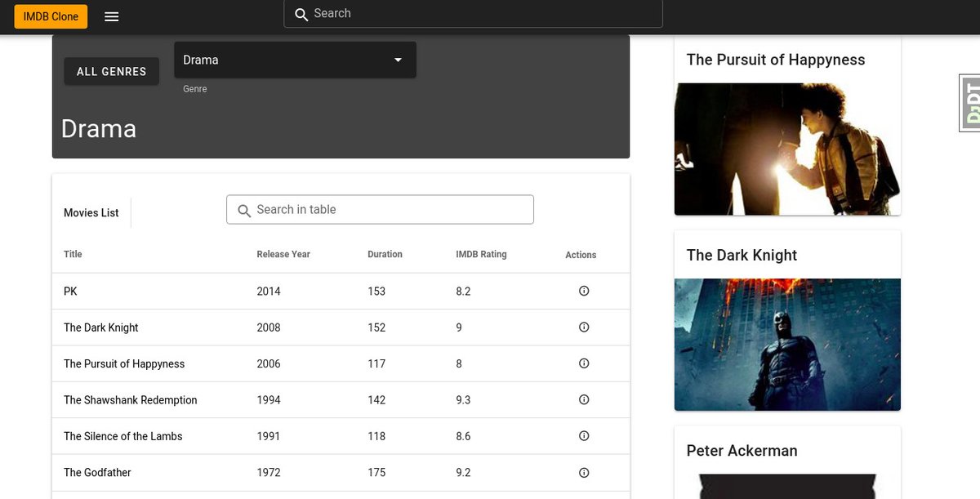Click the Actions column header
The image size is (980, 499).
pos(581,255)
